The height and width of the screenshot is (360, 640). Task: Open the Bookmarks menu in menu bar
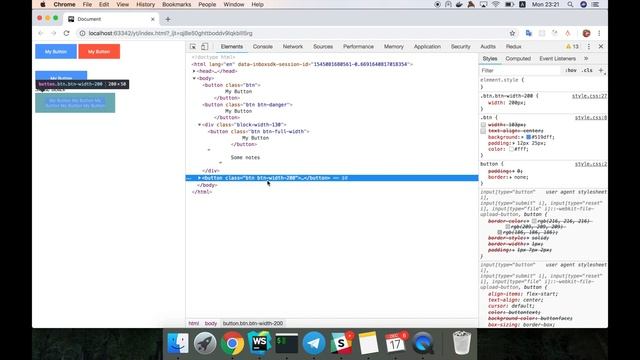pyautogui.click(x=176, y=4)
